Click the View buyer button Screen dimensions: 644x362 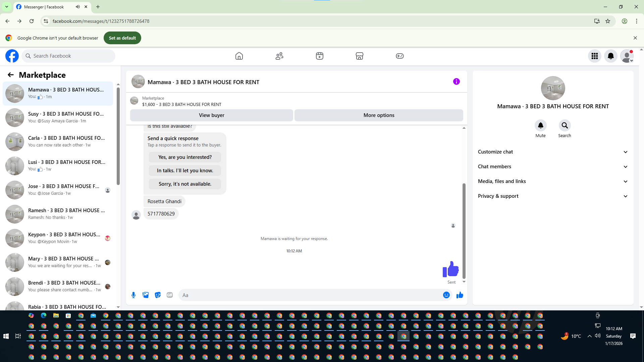211,115
